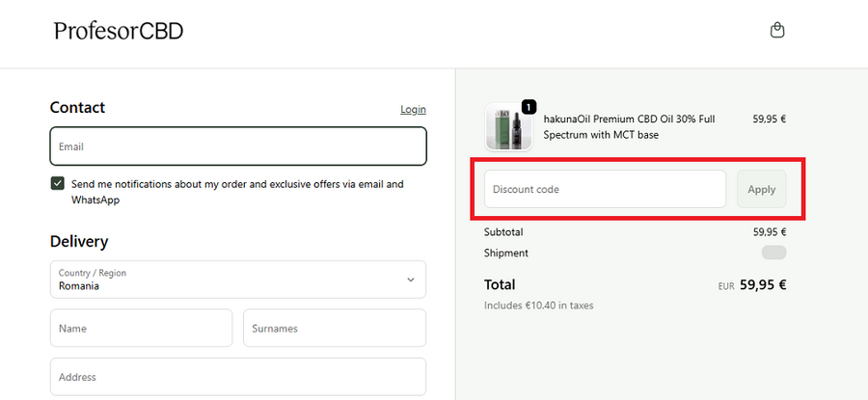Click the hakunaOil product thumbnail image
Image resolution: width=868 pixels, height=400 pixels.
(x=508, y=126)
